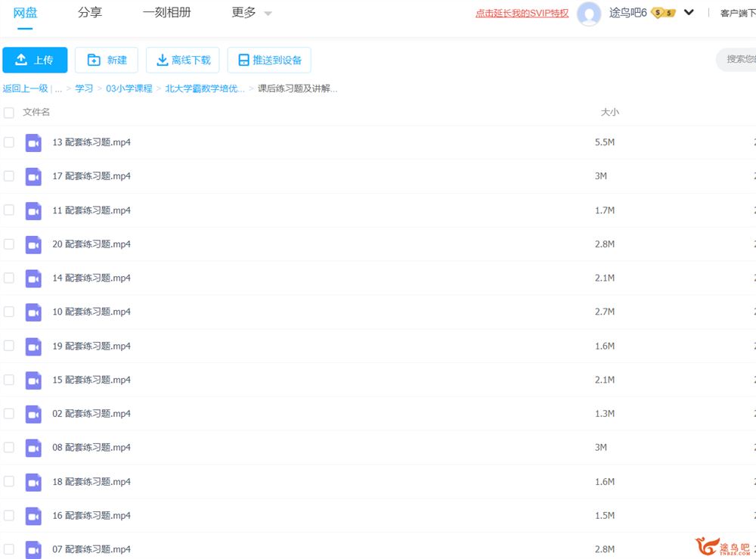Sort by 大小 column header
Viewport: 756px width, 559px height.
(609, 113)
